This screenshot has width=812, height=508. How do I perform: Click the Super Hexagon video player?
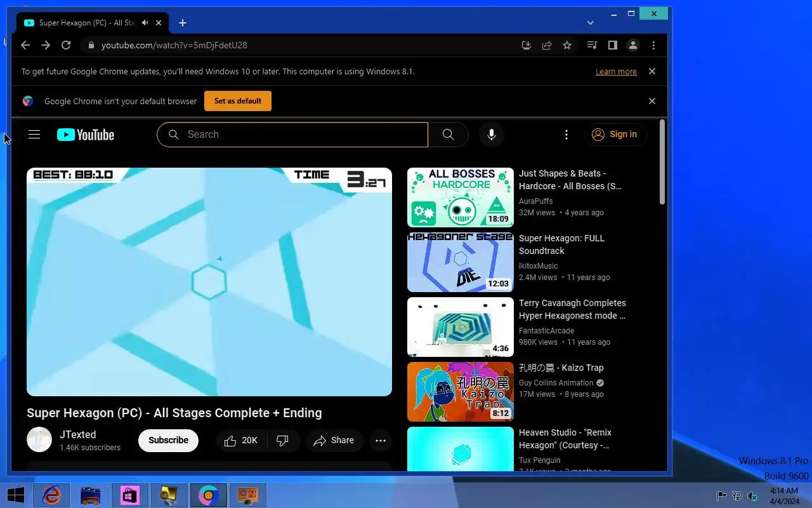[x=209, y=282]
